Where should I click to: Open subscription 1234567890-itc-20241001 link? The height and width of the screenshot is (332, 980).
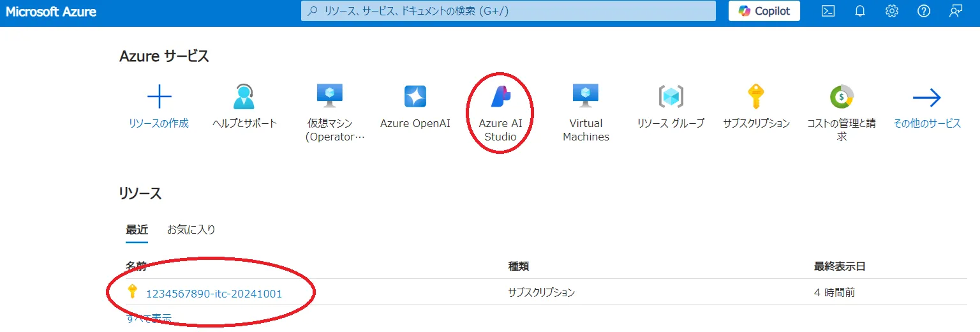214,294
